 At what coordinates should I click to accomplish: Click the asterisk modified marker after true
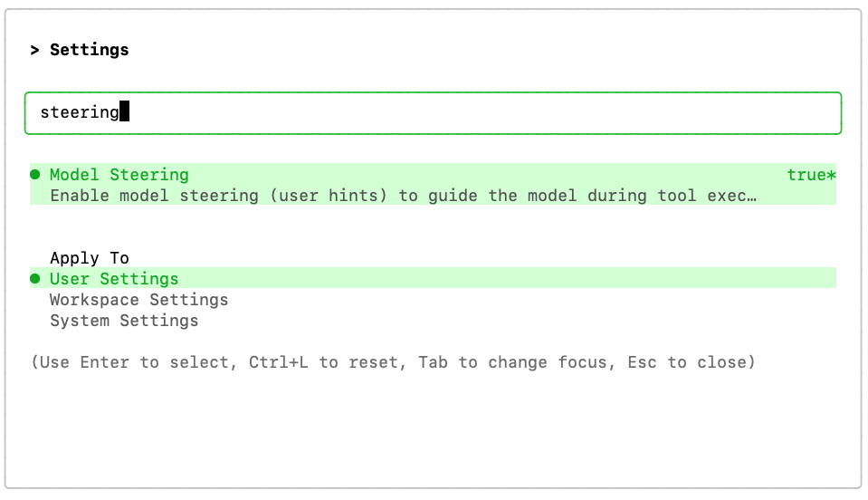point(832,175)
